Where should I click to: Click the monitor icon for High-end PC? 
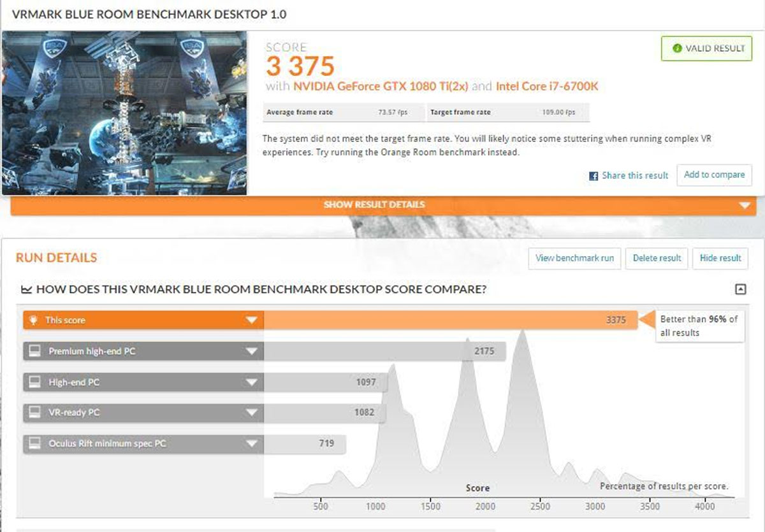[x=35, y=382]
